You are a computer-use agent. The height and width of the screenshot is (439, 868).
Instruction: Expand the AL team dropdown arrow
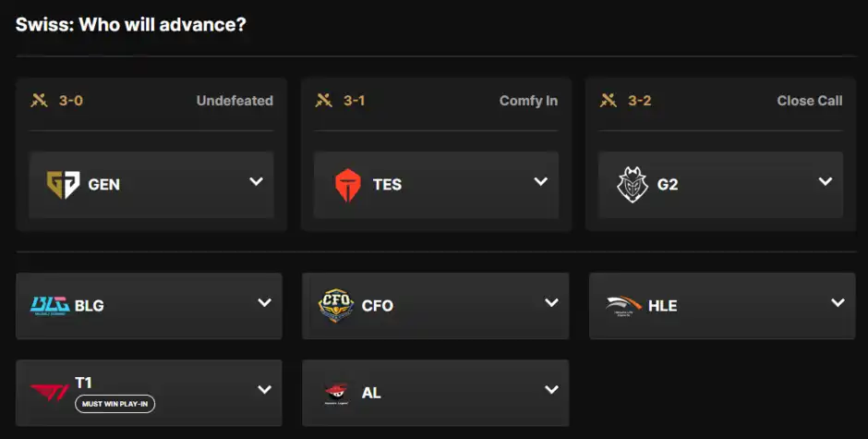tap(551, 390)
